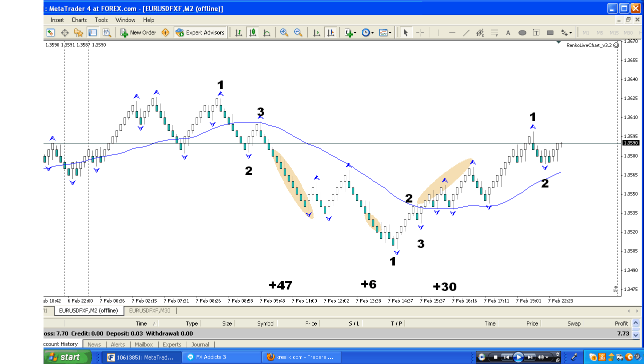644x364 pixels.
Task: Toggle chart shift icon
Action: point(330,32)
